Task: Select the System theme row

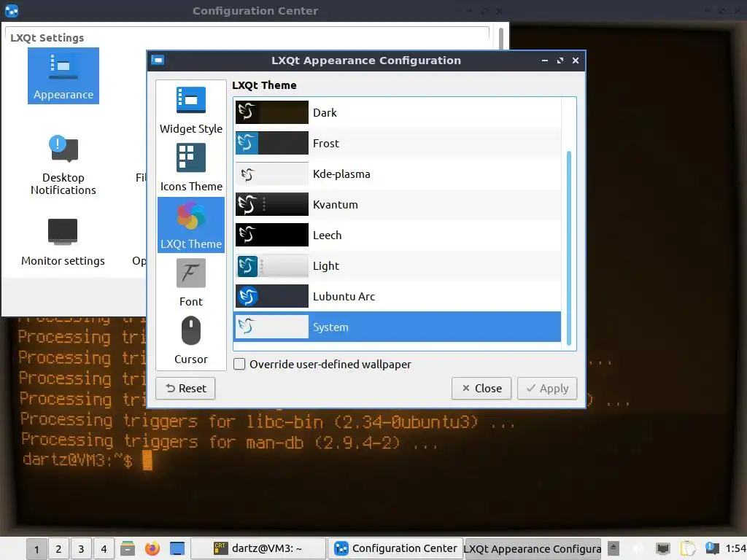Action: pos(398,327)
